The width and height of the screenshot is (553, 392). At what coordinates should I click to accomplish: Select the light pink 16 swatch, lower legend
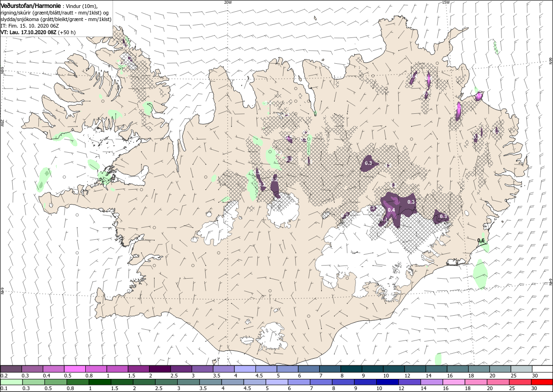pyautogui.click(x=454, y=382)
